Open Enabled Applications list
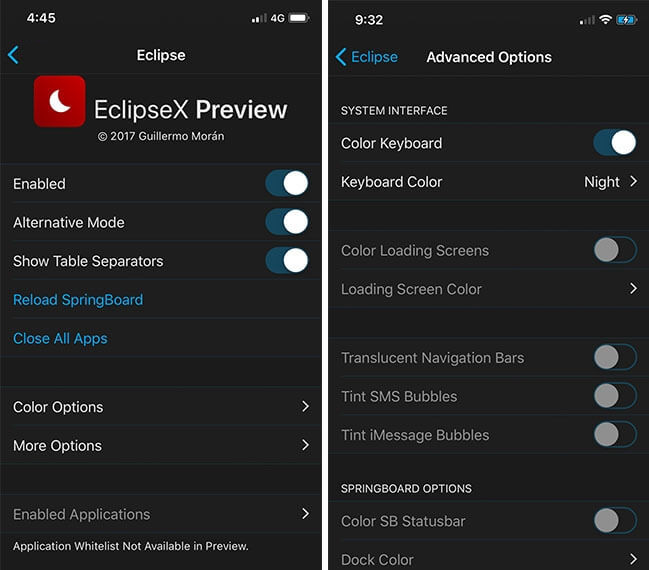 coord(161,514)
